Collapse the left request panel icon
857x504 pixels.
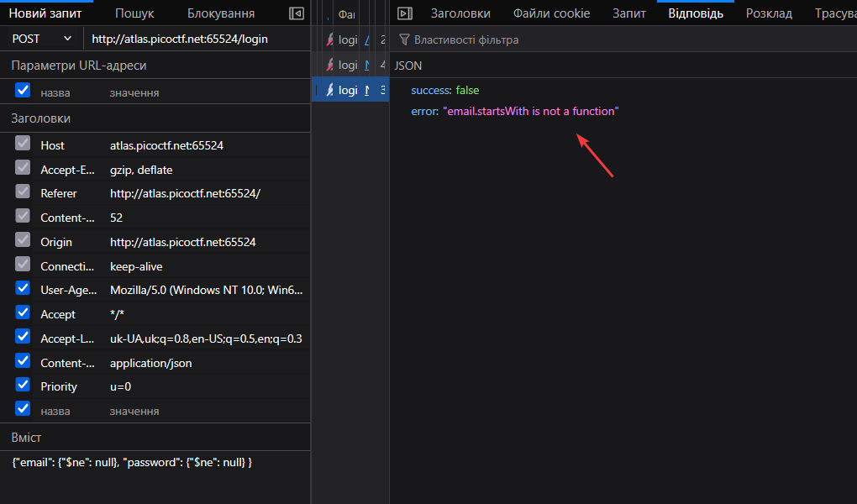point(296,13)
